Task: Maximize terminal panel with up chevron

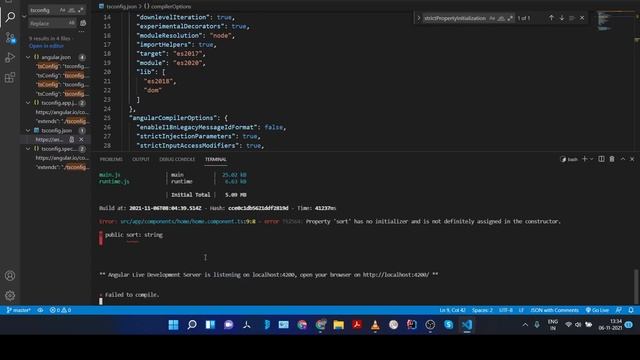Action: coord(623,159)
